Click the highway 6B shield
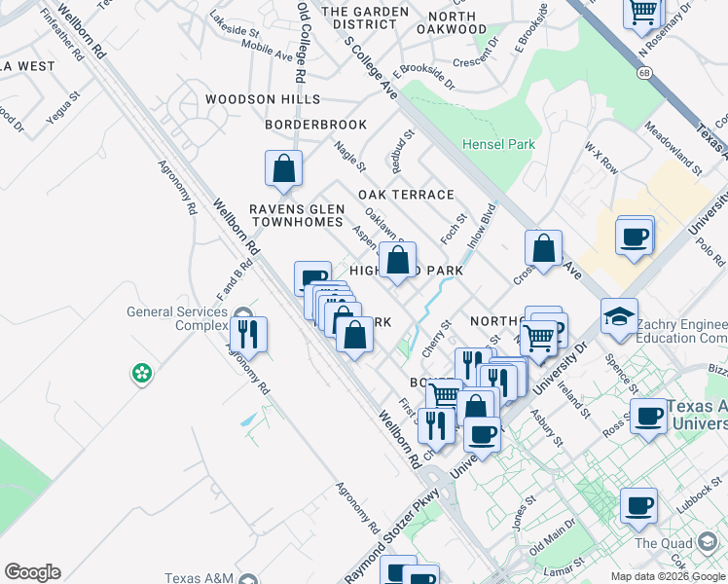 pyautogui.click(x=644, y=73)
